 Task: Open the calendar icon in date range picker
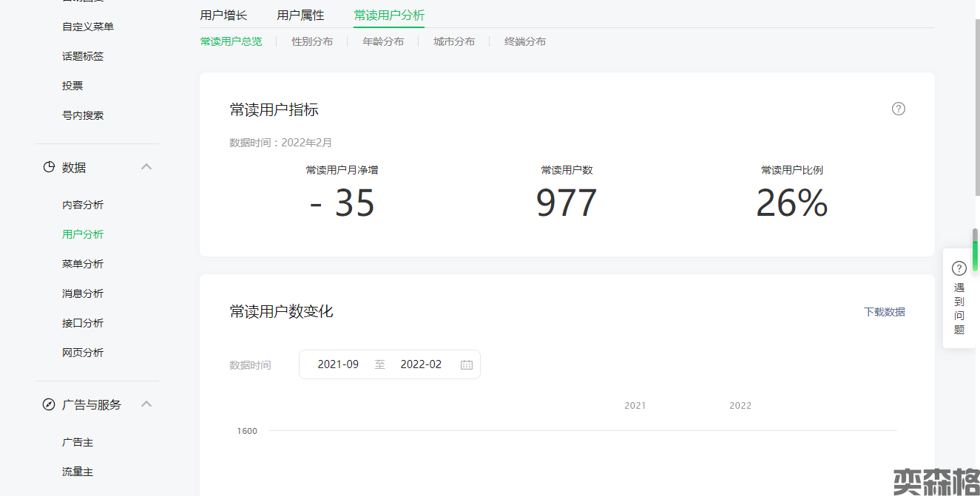point(467,364)
